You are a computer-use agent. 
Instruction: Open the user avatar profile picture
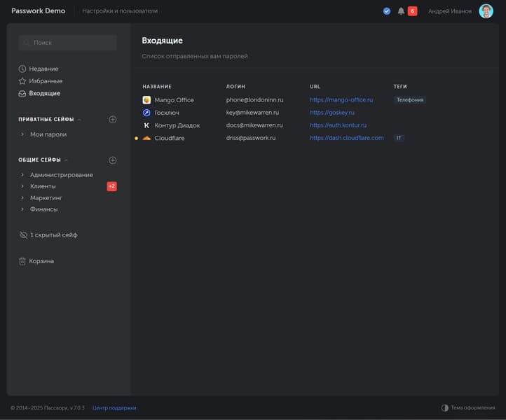tap(486, 11)
